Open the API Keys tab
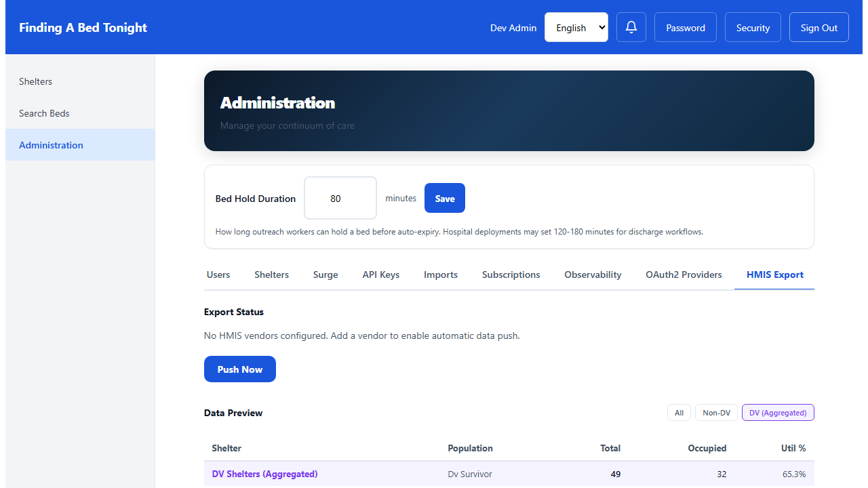The height and width of the screenshot is (488, 868). (380, 274)
